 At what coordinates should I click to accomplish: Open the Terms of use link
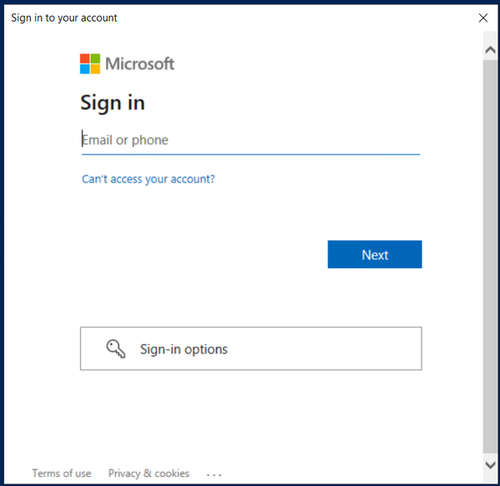pyautogui.click(x=62, y=473)
